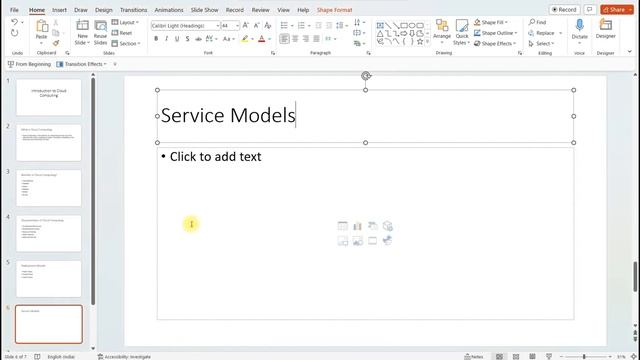Click the New Slide icon
The image size is (640, 360).
[x=82, y=26]
